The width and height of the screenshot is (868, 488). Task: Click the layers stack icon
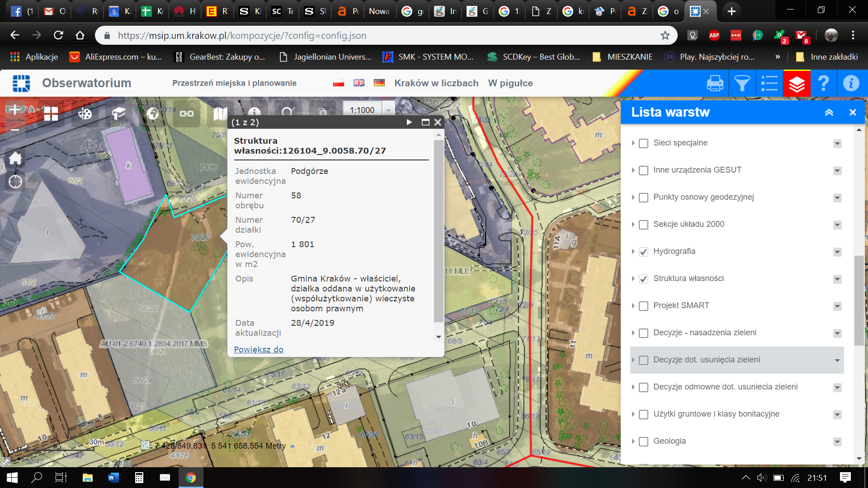coord(797,84)
